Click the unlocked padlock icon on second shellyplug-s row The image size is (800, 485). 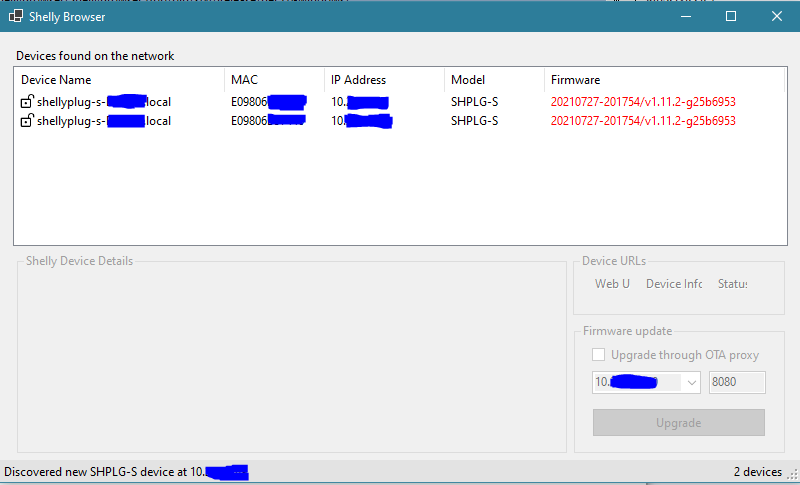(27, 121)
